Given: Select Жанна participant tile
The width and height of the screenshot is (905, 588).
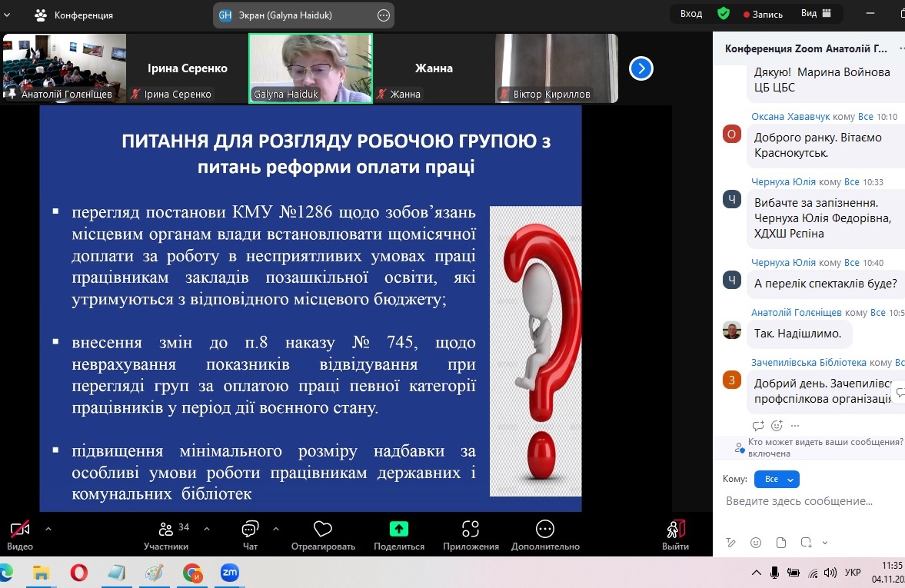Looking at the screenshot, I should coord(434,68).
